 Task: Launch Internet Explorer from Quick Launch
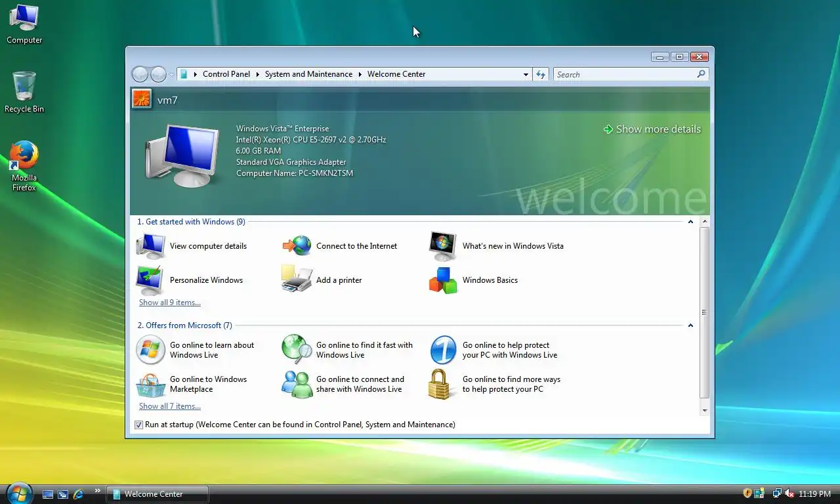(78, 494)
